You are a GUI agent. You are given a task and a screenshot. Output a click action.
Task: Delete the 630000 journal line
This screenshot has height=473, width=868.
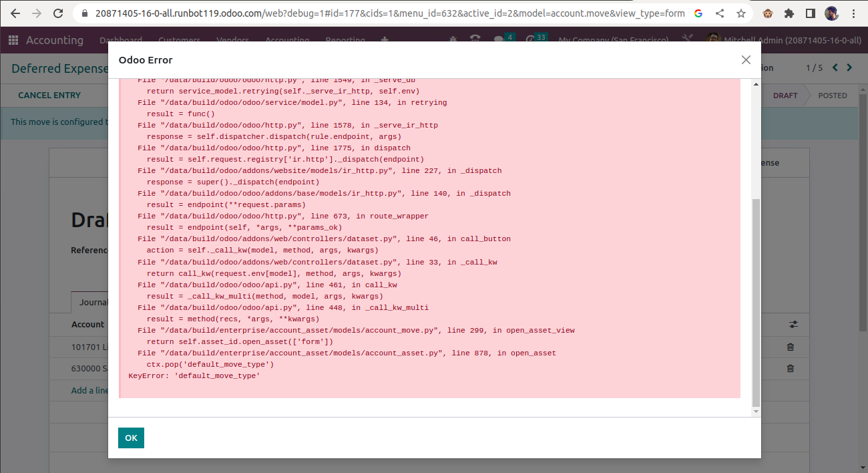click(x=791, y=368)
